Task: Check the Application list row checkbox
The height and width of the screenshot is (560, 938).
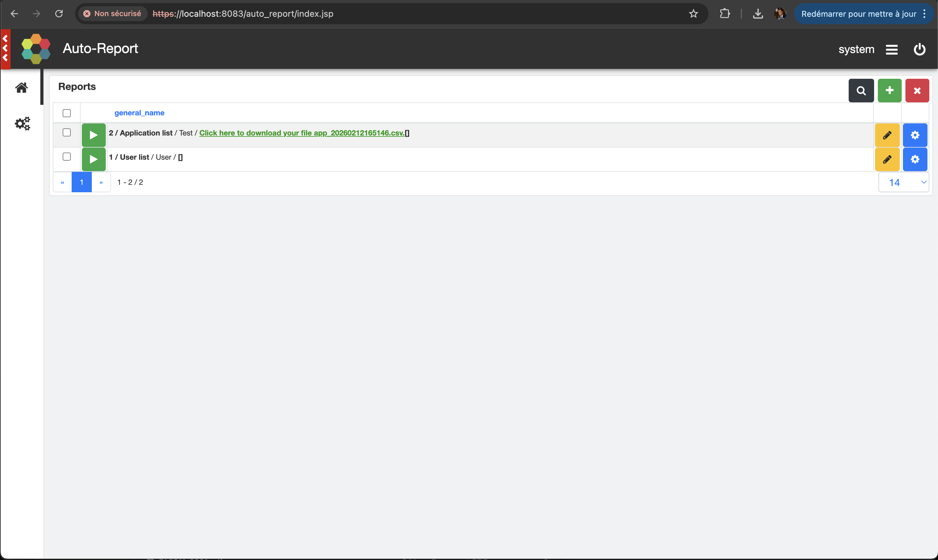Action: click(67, 132)
